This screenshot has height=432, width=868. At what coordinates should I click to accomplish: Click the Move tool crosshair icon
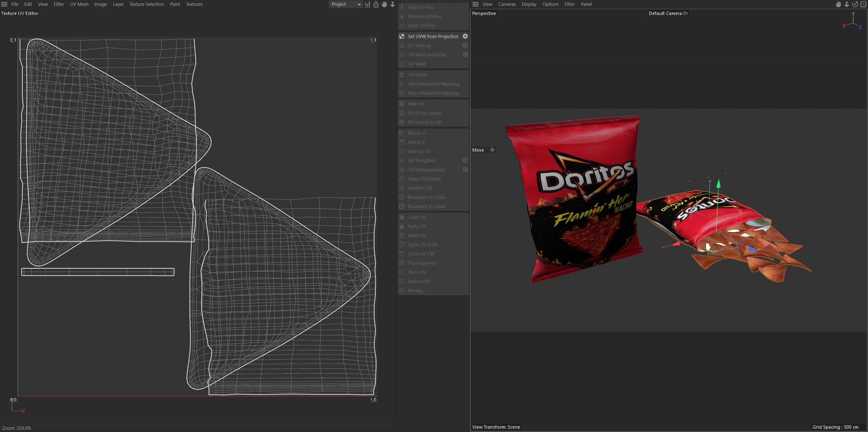(492, 150)
